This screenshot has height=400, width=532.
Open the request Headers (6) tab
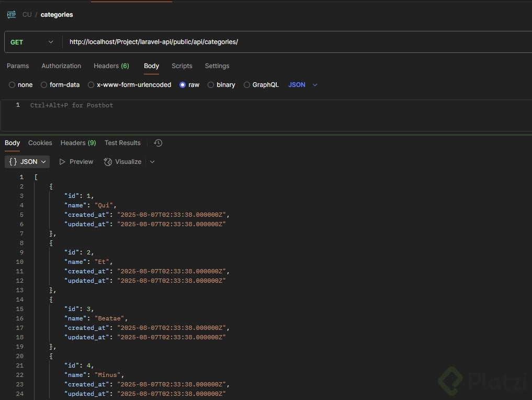point(111,66)
